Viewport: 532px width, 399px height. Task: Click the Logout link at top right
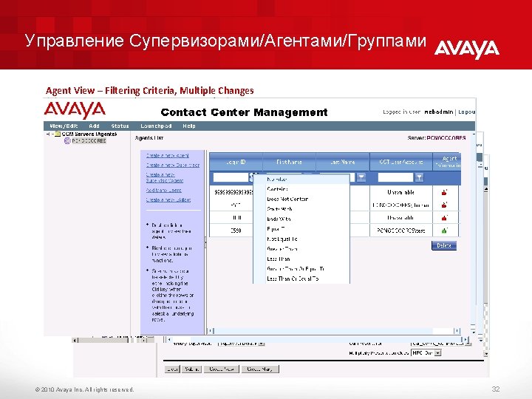tap(466, 112)
